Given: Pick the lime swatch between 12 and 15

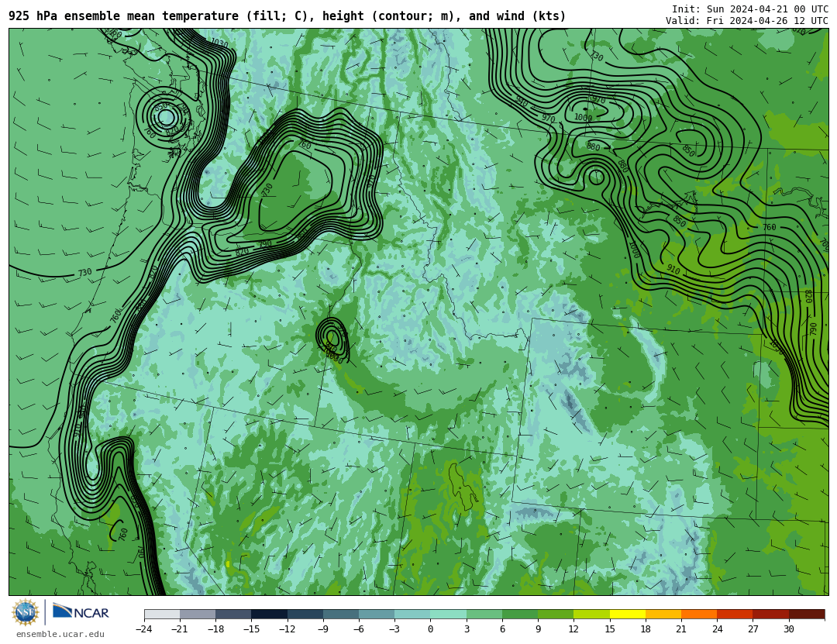Looking at the screenshot, I should [x=591, y=614].
